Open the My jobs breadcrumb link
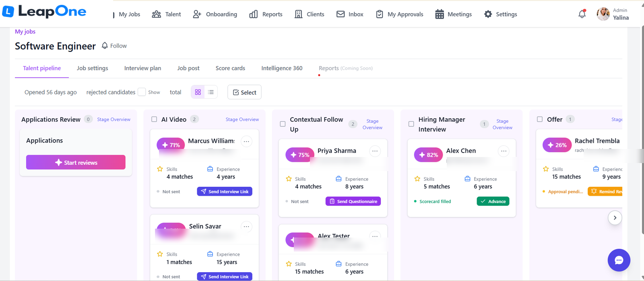 click(25, 31)
